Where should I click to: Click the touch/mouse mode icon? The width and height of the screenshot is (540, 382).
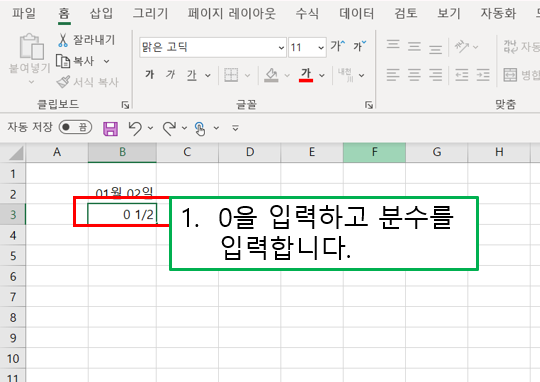coord(200,129)
